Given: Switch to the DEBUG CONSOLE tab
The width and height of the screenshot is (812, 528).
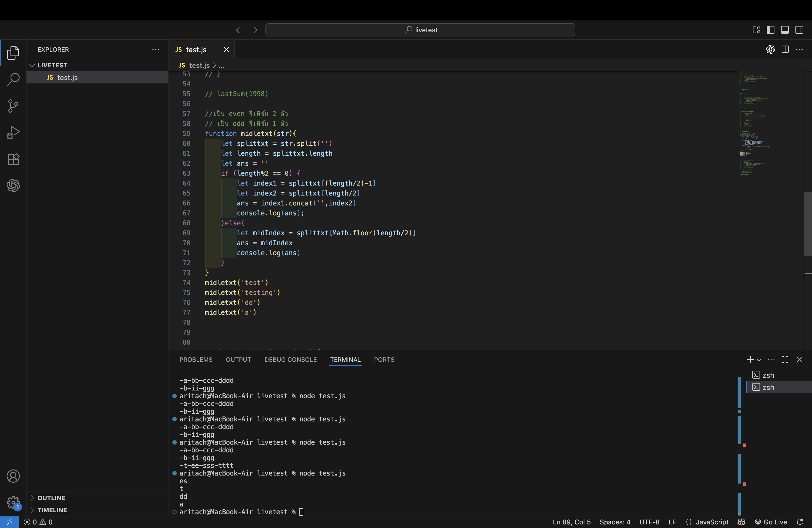Looking at the screenshot, I should click(x=290, y=360).
